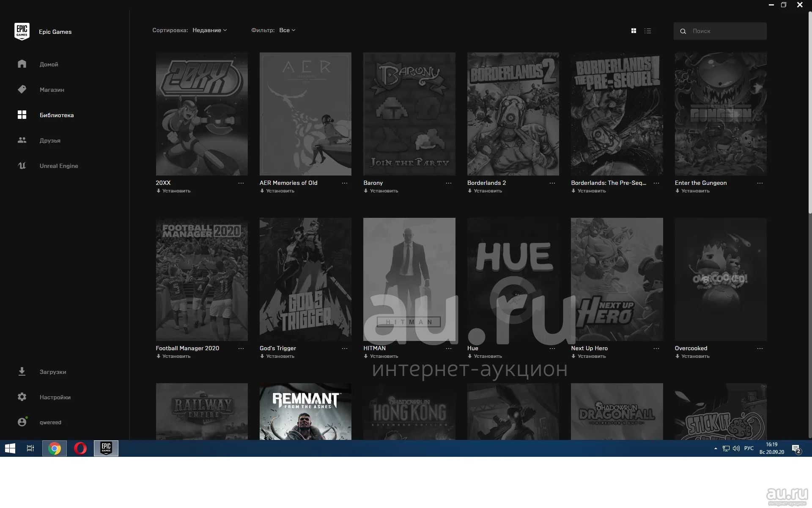Click the HITMAN title text
812x508 pixels.
(x=374, y=348)
